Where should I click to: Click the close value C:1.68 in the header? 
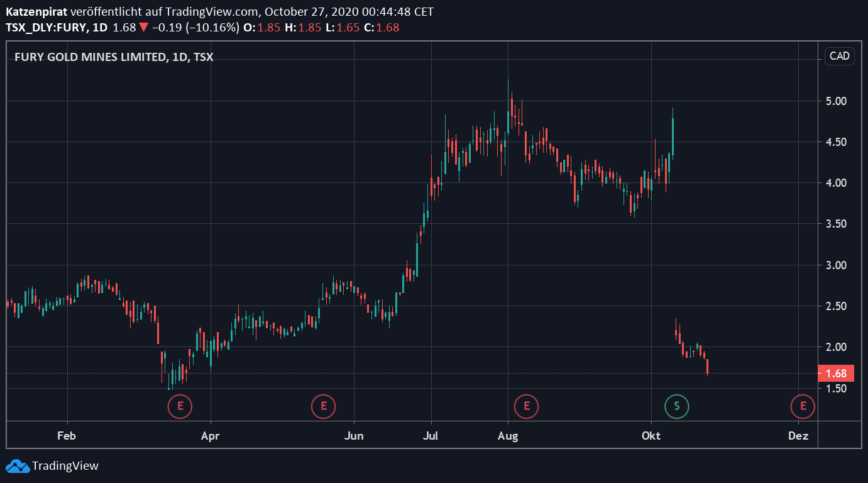(382, 28)
